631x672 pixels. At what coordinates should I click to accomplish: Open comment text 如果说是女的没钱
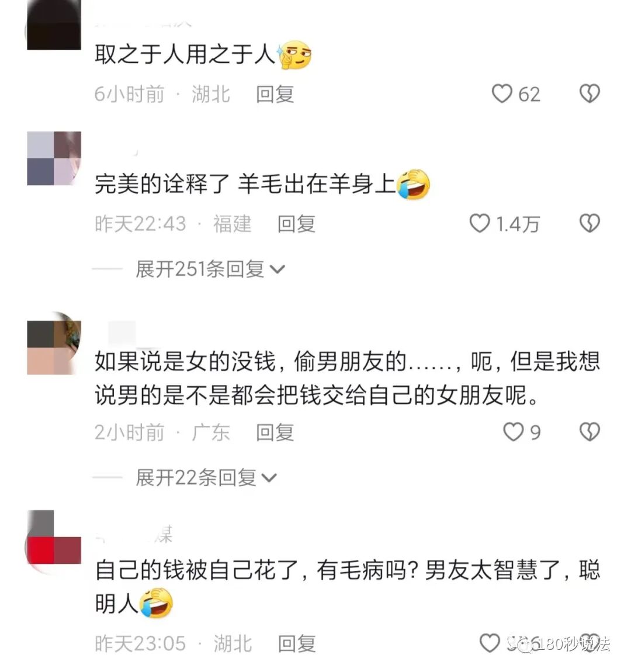point(347,378)
